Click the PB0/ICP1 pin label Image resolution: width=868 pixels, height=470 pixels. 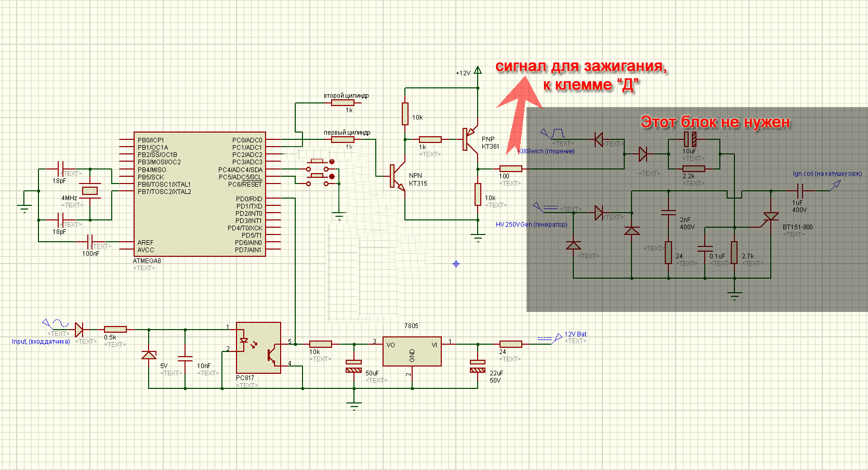pos(151,140)
